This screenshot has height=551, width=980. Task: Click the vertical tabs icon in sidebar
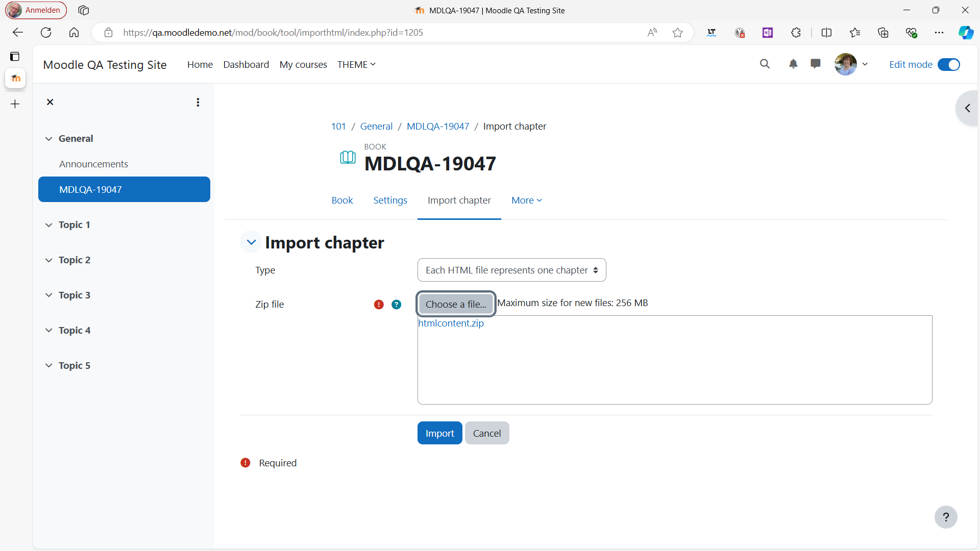tap(15, 57)
